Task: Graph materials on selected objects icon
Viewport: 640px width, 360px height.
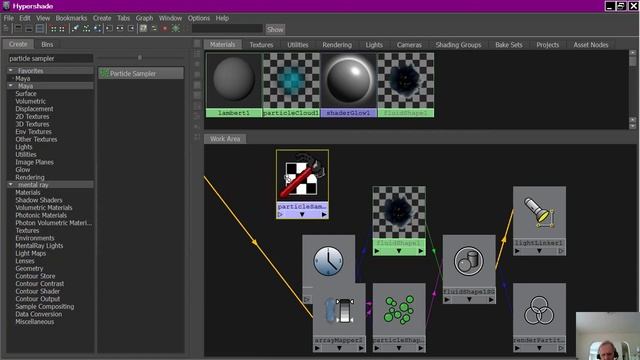Action: pyautogui.click(x=97, y=29)
